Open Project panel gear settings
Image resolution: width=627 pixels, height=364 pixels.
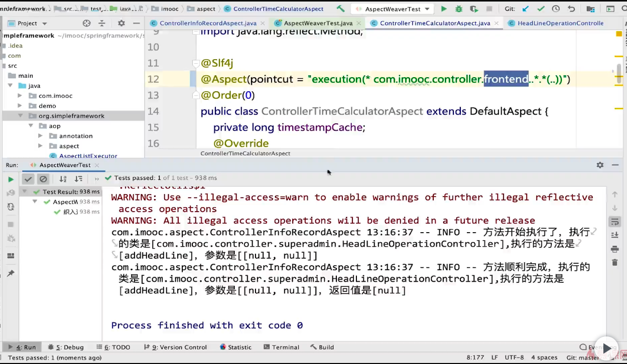pos(121,23)
